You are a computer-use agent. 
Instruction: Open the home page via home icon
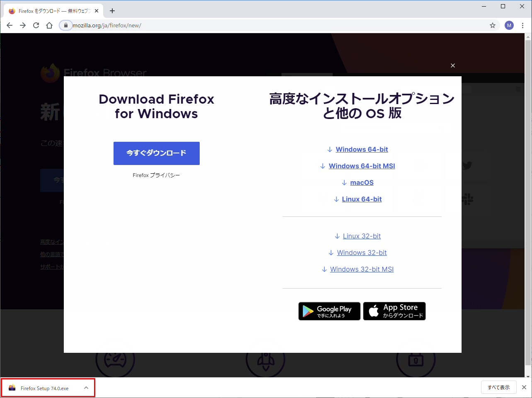[49, 25]
